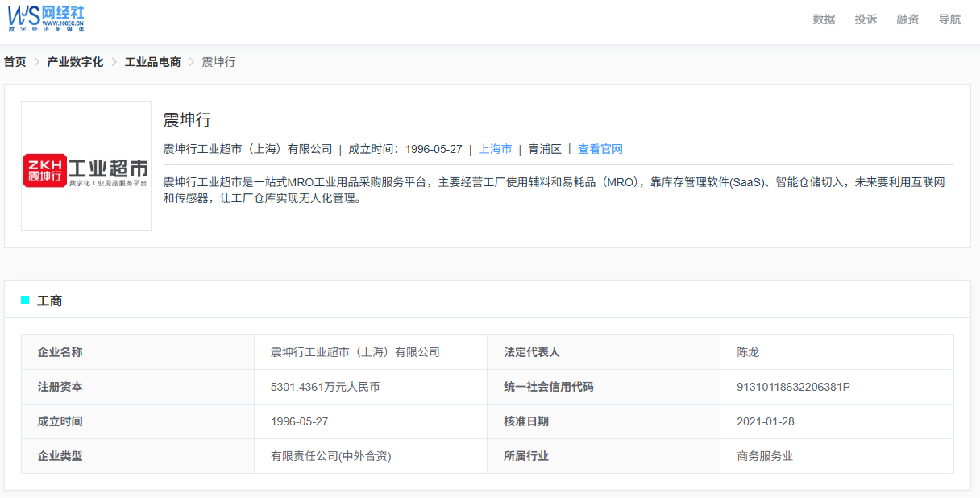The image size is (980, 498).
Task: Select the 法定代表人 label cell
Action: coord(604,352)
